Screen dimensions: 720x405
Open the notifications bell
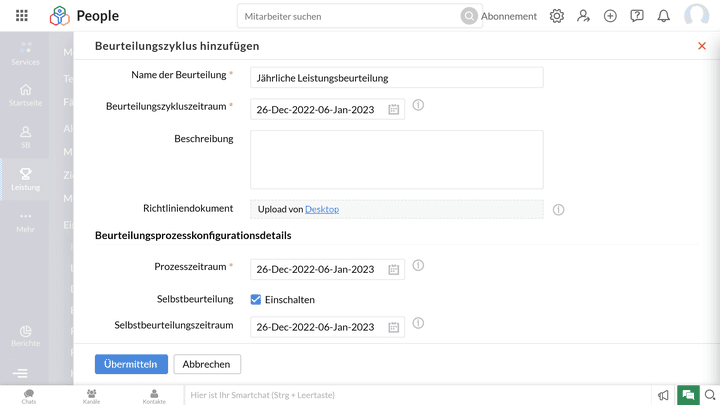(664, 16)
